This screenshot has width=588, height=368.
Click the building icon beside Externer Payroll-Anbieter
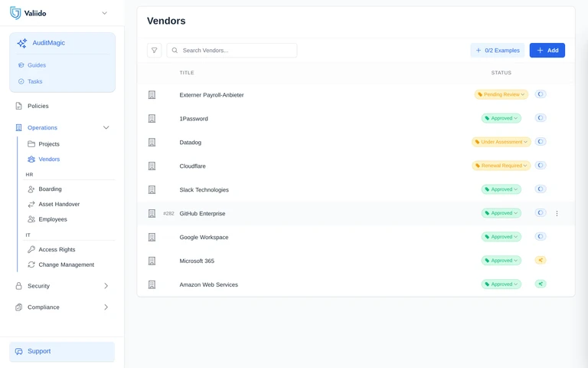(152, 95)
